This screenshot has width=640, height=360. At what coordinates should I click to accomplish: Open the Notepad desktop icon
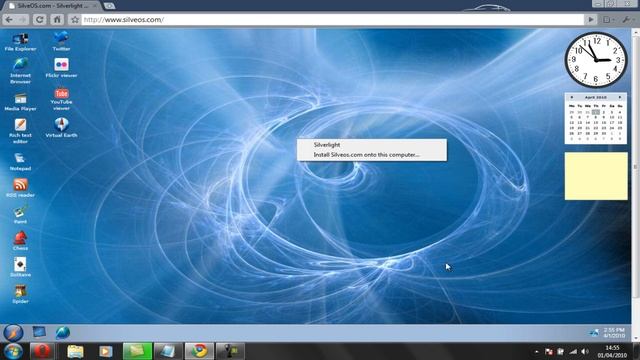click(x=20, y=162)
